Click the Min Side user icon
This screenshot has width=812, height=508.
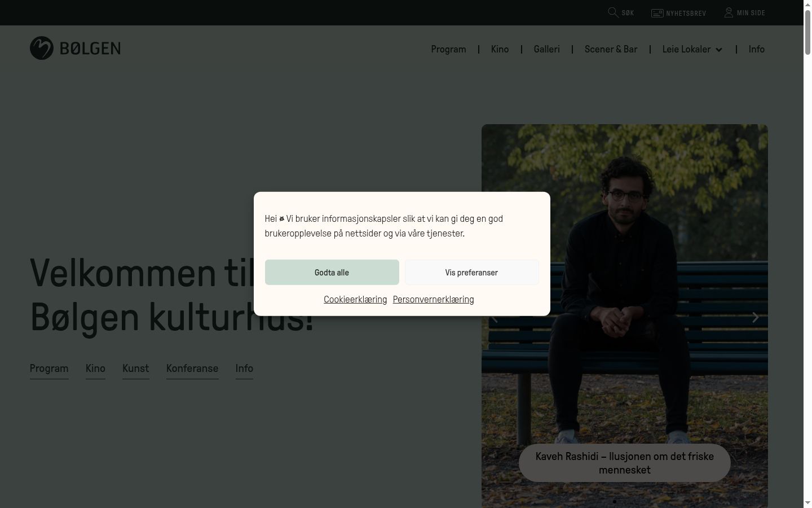729,12
